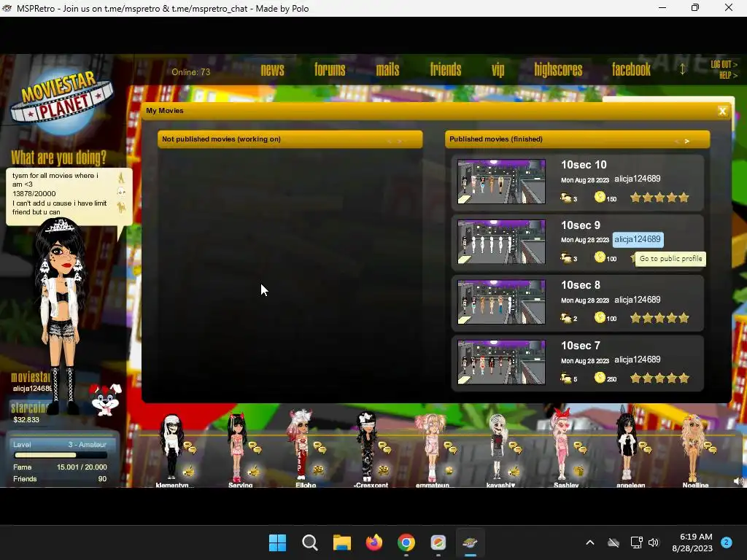Open the 10sec 7 movie thumbnail
The width and height of the screenshot is (747, 560).
(501, 362)
